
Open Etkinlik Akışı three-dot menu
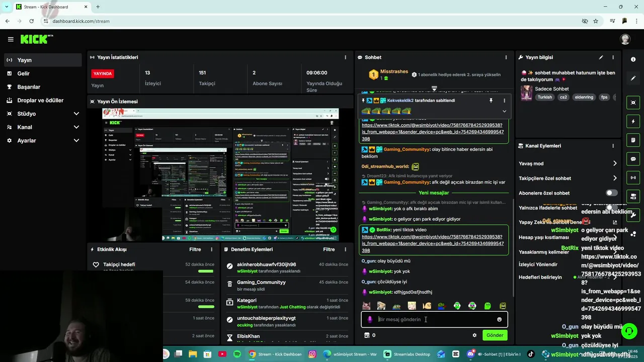pyautogui.click(x=211, y=249)
